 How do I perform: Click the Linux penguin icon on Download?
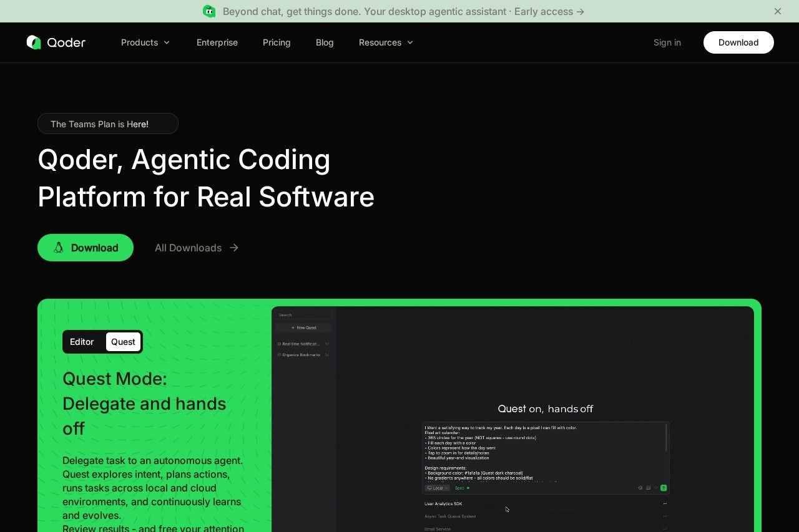click(59, 248)
